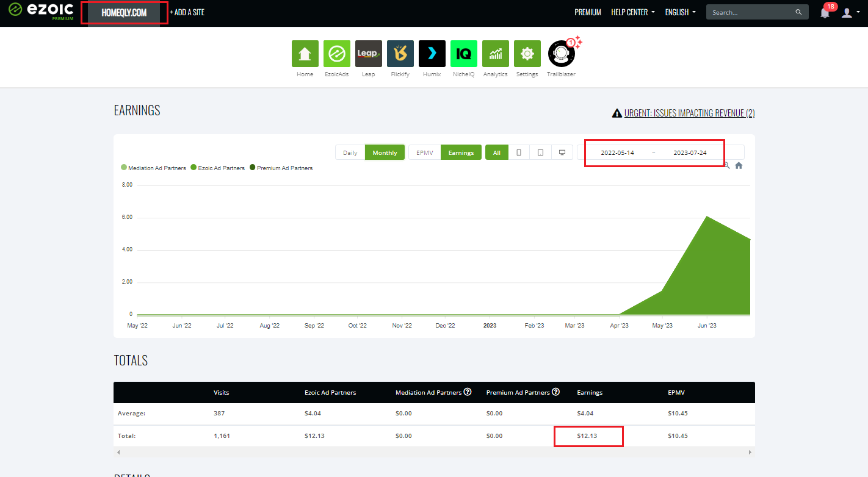The height and width of the screenshot is (477, 868).
Task: Click the start date 2022-05-14 field
Action: coord(617,152)
